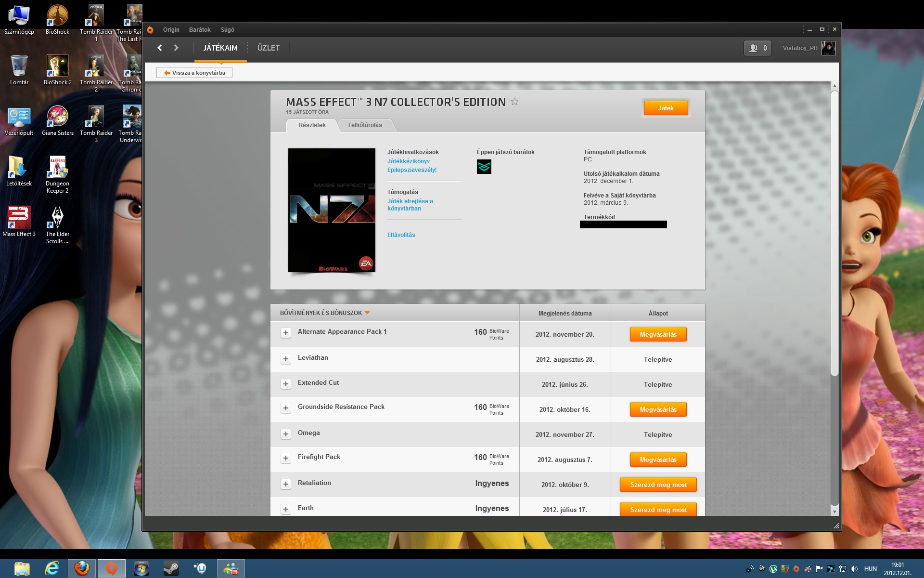
Task: Open Tomb Raider 1 desktop shortcut
Action: (96, 23)
